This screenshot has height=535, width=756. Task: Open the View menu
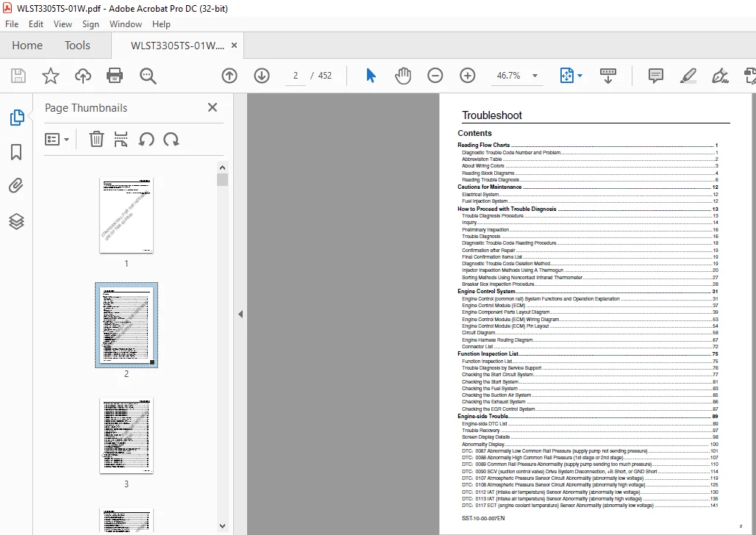point(63,24)
